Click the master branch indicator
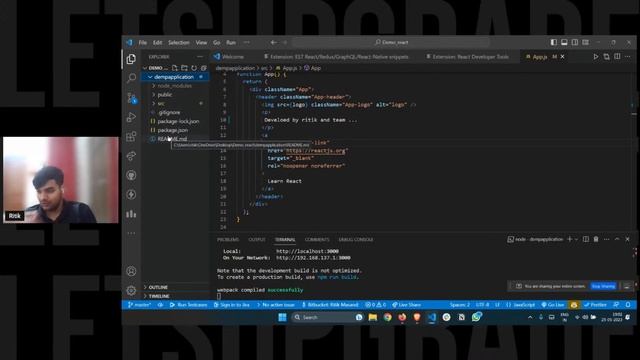640x360 pixels. pyautogui.click(x=140, y=305)
